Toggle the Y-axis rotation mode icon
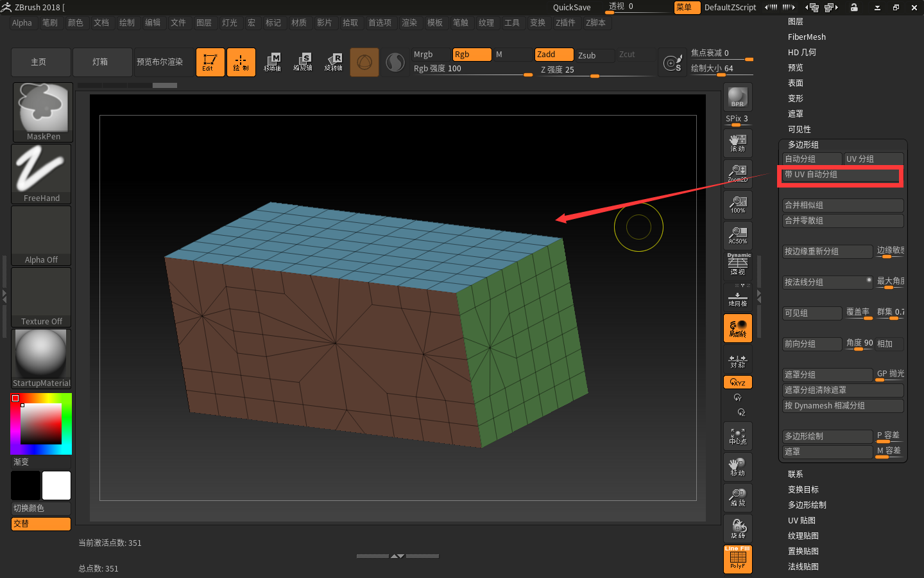The height and width of the screenshot is (578, 924). [x=737, y=398]
